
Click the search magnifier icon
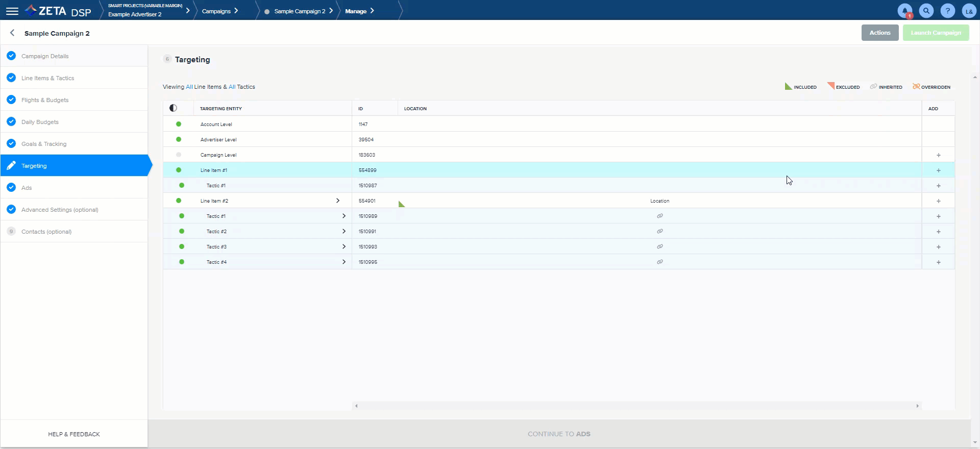926,11
